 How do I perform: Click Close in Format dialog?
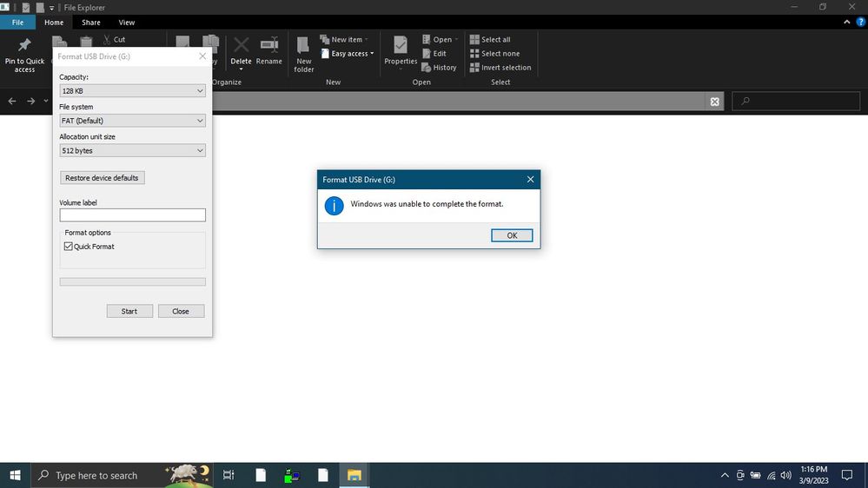pos(181,311)
